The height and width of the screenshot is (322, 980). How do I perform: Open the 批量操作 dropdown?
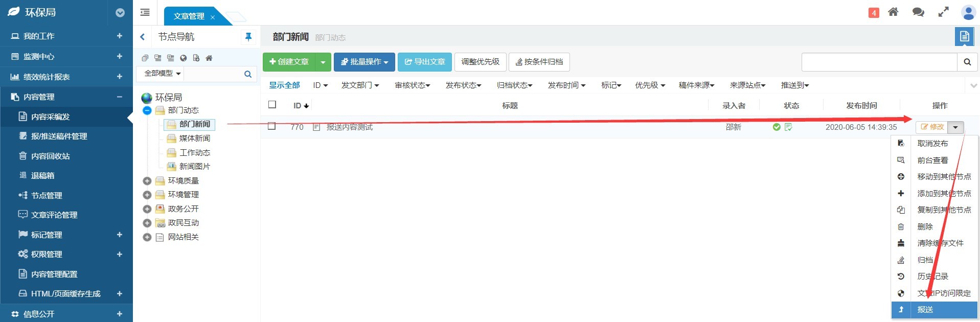click(x=364, y=62)
